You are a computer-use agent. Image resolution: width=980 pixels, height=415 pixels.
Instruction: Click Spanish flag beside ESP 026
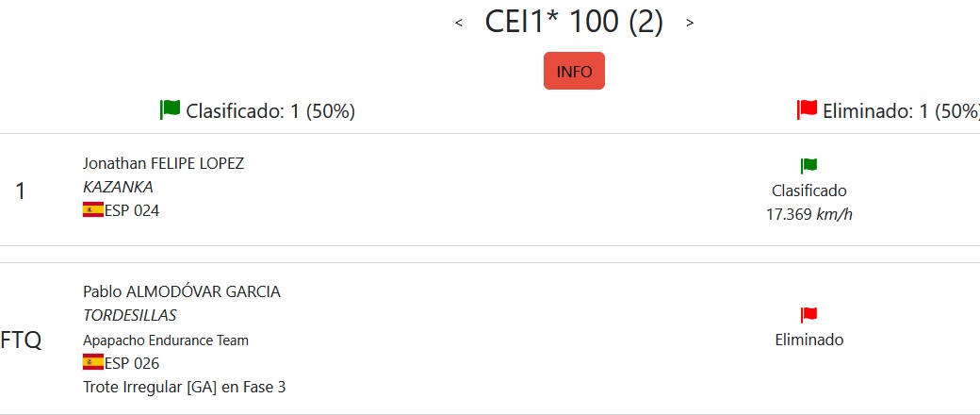(x=93, y=362)
